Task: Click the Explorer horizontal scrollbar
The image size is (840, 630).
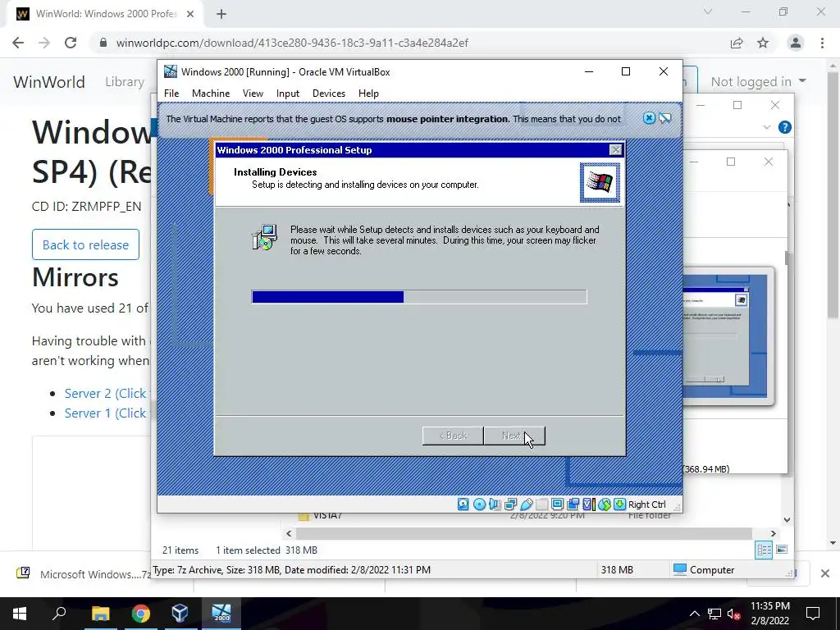Action: point(524,533)
